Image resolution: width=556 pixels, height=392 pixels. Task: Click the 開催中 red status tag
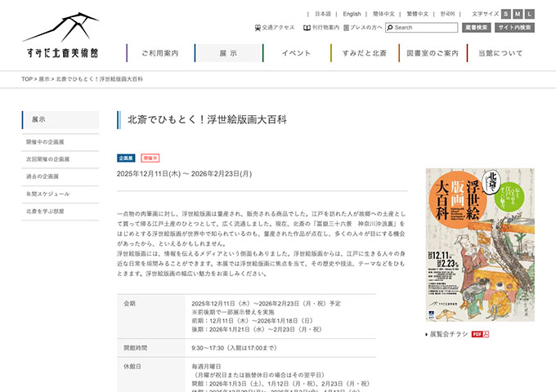[x=150, y=158]
